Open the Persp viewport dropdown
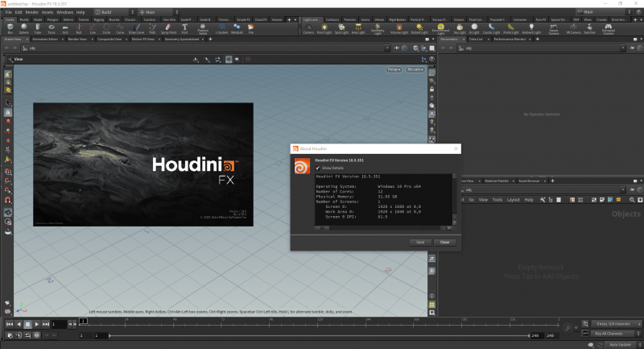Image resolution: width=644 pixels, height=349 pixels. click(x=394, y=69)
